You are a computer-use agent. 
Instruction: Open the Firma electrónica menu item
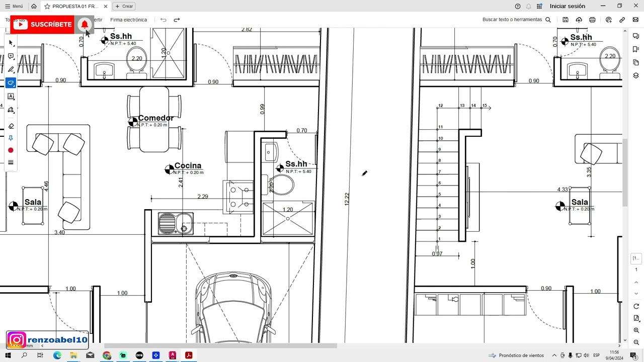(x=128, y=20)
